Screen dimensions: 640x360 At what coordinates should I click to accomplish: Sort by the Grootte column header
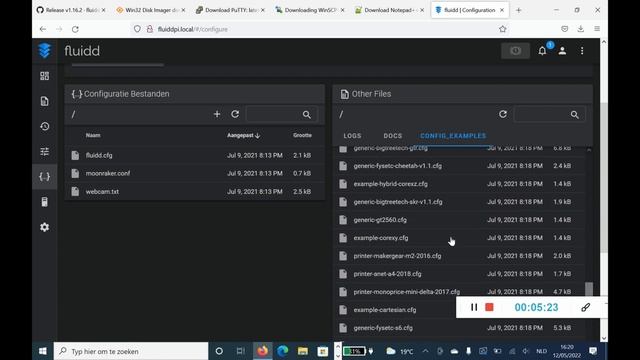302,135
